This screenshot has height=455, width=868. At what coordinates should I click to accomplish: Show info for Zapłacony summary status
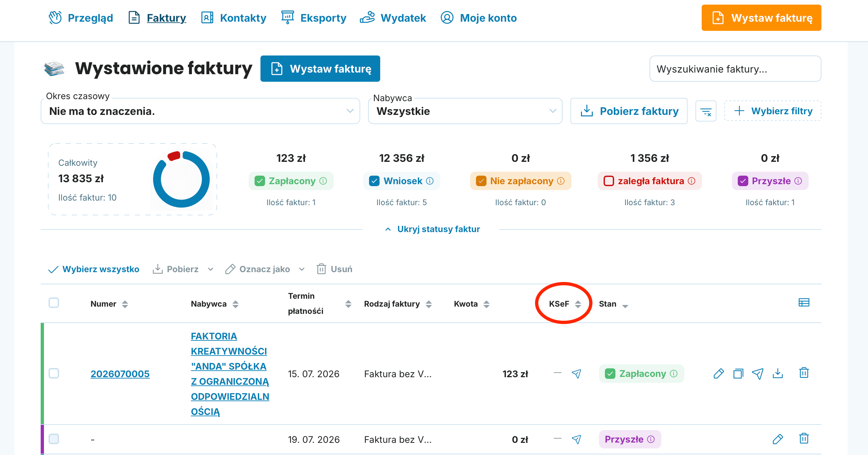coord(323,181)
